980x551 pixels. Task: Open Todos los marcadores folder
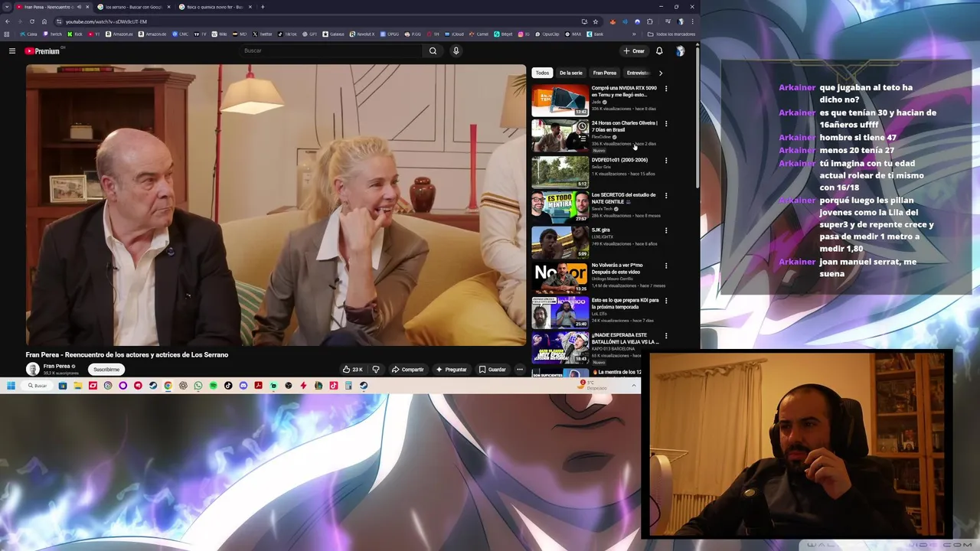pyautogui.click(x=671, y=34)
